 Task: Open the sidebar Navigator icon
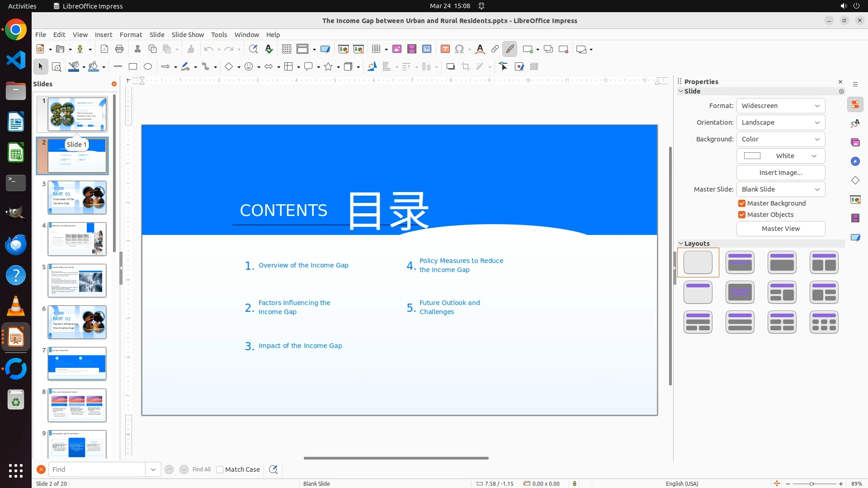855,161
